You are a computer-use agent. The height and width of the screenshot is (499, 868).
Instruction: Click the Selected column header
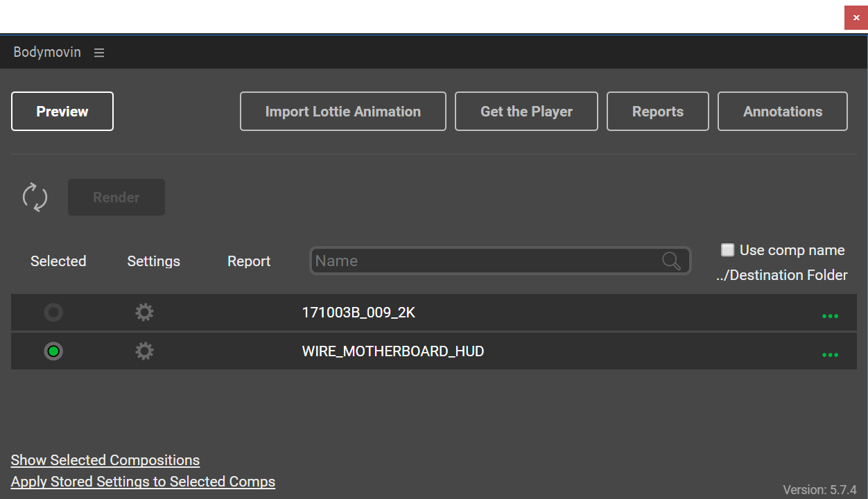tap(58, 261)
